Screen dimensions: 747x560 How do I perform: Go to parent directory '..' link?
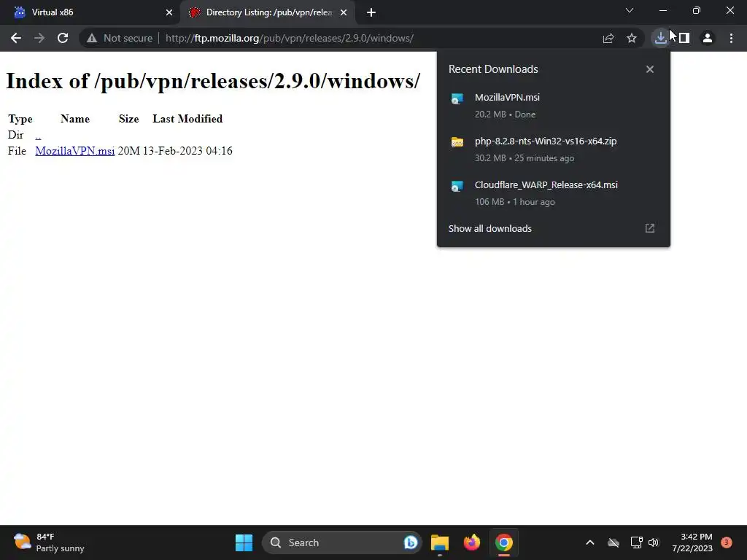[x=38, y=135]
